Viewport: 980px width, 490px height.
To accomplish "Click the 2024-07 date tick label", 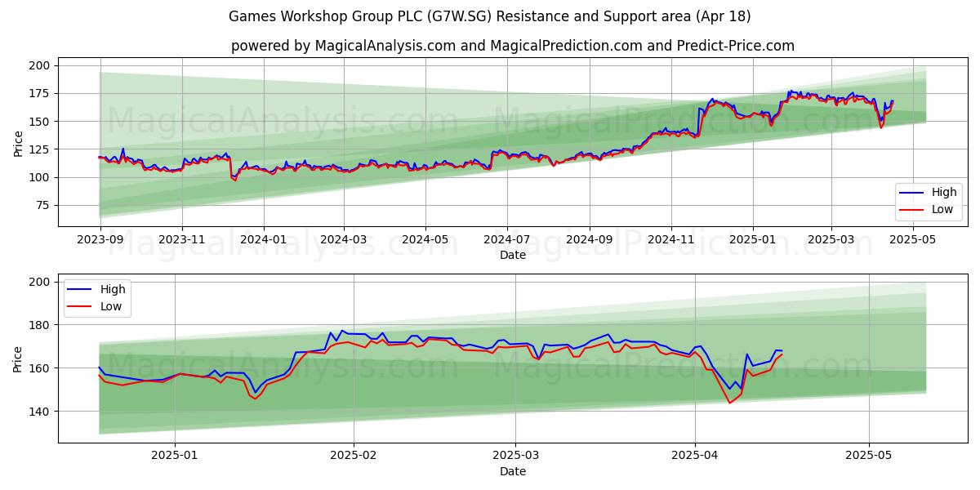I will pyautogui.click(x=507, y=239).
